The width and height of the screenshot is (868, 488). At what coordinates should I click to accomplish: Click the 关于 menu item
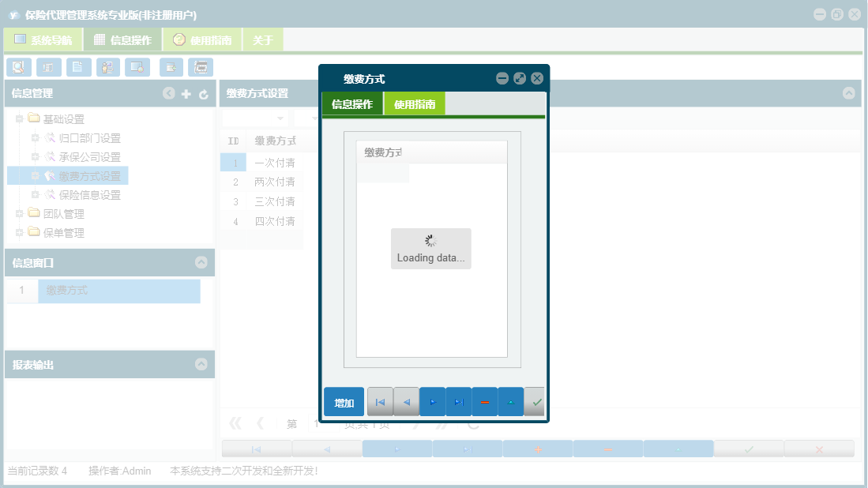(262, 38)
